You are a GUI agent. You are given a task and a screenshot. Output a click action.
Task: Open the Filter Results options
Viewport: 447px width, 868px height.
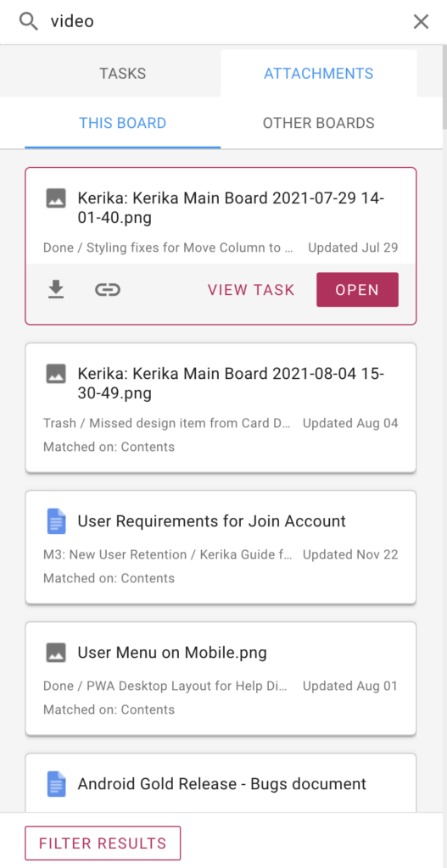tap(103, 843)
